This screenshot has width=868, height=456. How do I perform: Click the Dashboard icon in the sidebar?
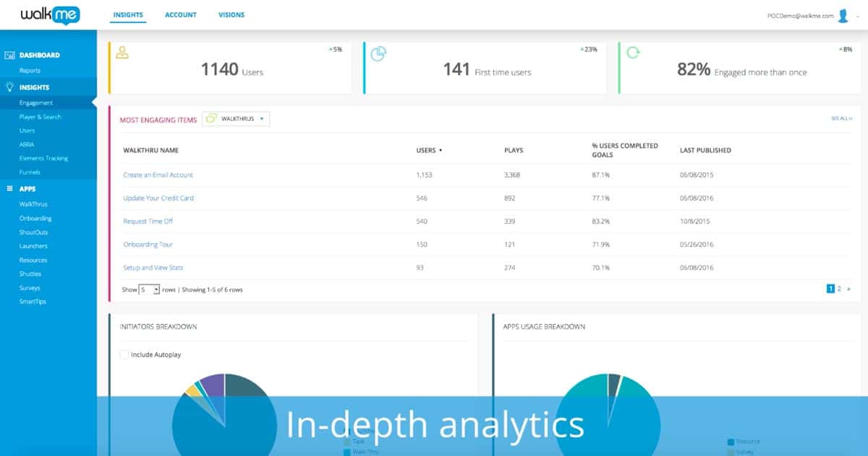tap(10, 55)
